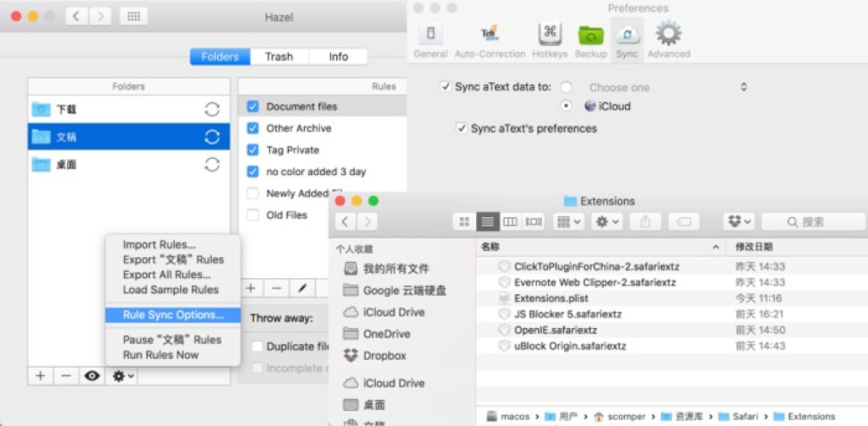
Task: Open Finder action gear dropdown
Action: [605, 221]
